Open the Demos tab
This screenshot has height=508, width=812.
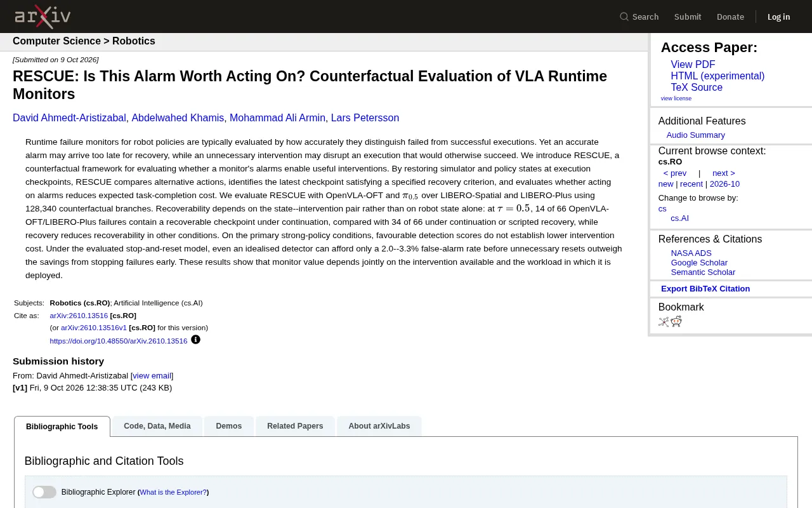pos(229,426)
